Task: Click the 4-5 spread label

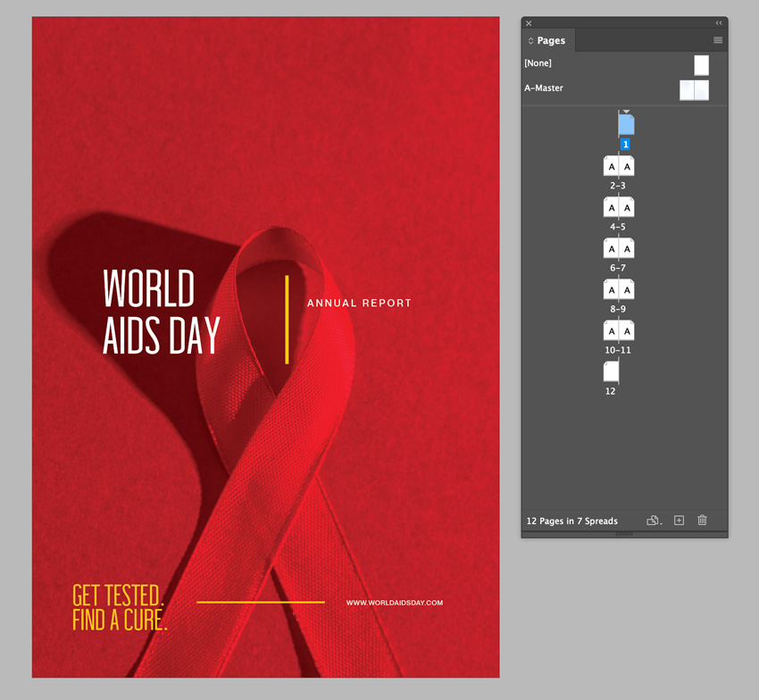Action: click(618, 227)
